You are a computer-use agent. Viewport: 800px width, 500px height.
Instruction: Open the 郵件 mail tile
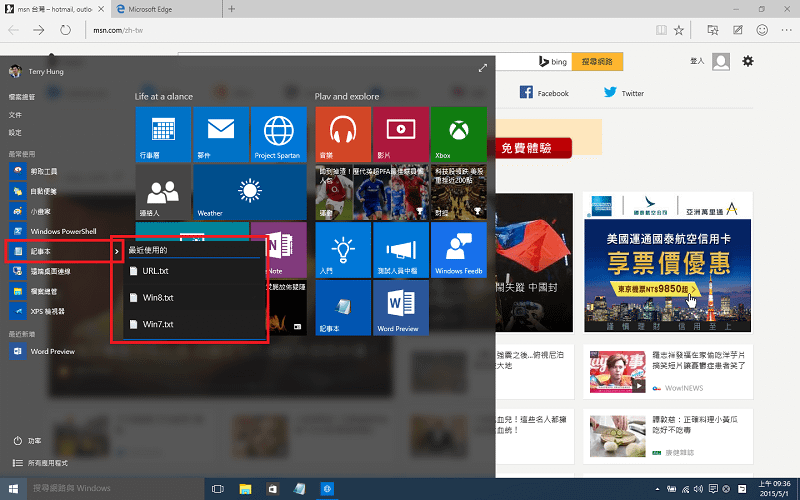[221, 134]
